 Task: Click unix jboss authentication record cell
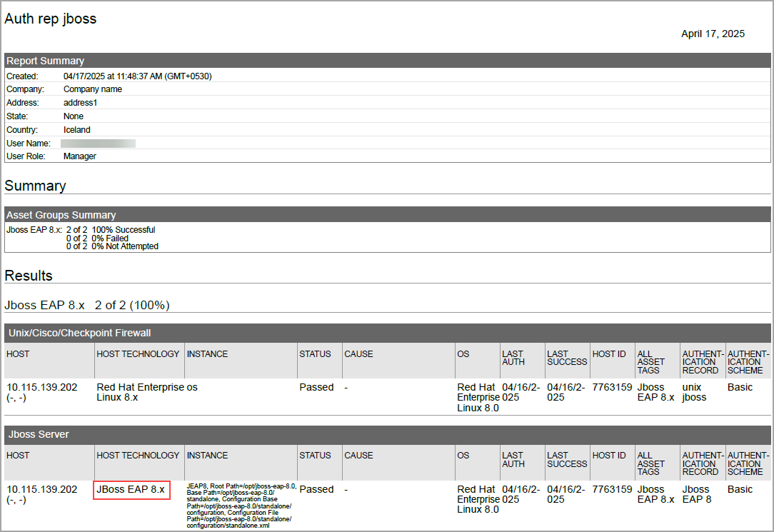[694, 392]
